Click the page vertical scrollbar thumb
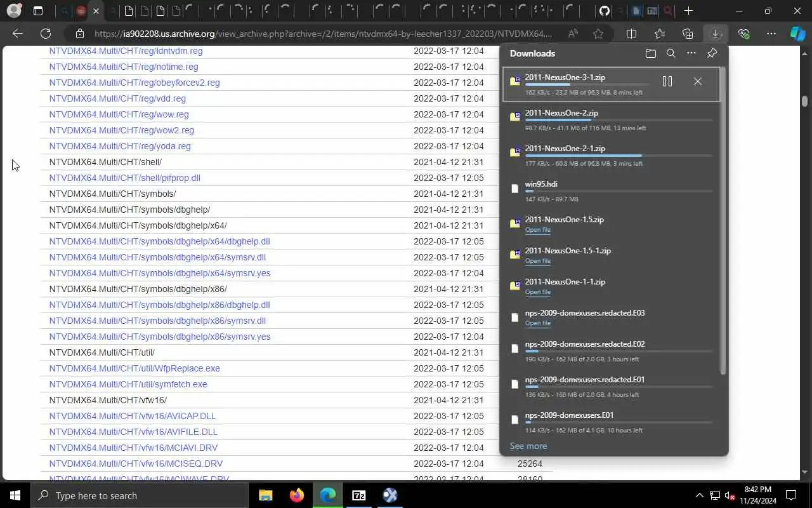The height and width of the screenshot is (508, 812). [804, 101]
